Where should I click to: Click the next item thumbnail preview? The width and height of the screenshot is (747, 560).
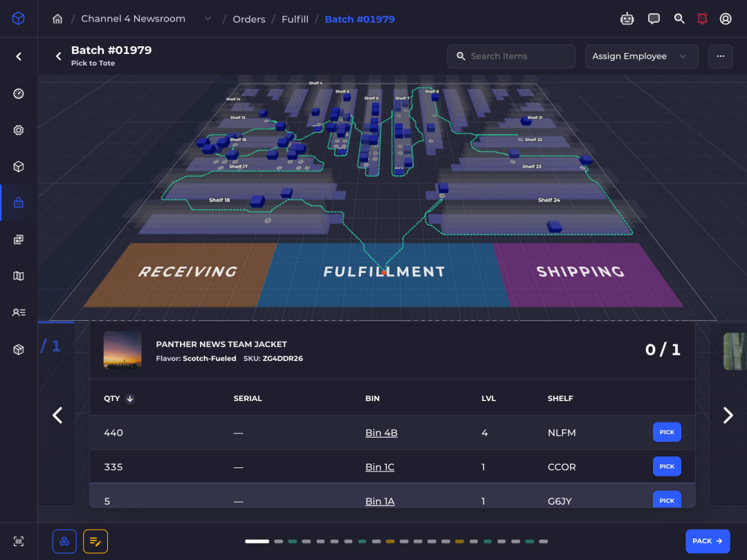coord(735,351)
